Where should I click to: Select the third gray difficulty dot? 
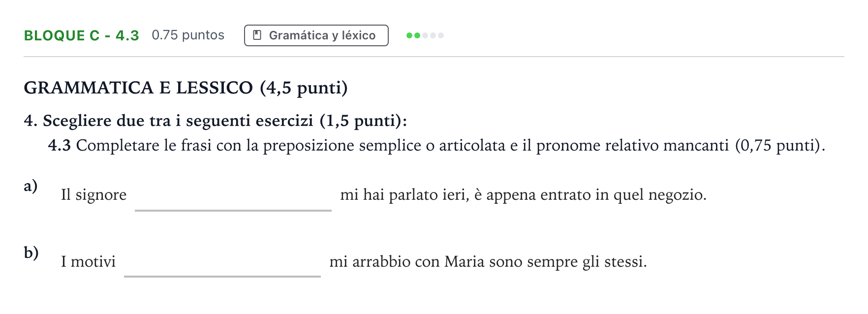click(425, 35)
